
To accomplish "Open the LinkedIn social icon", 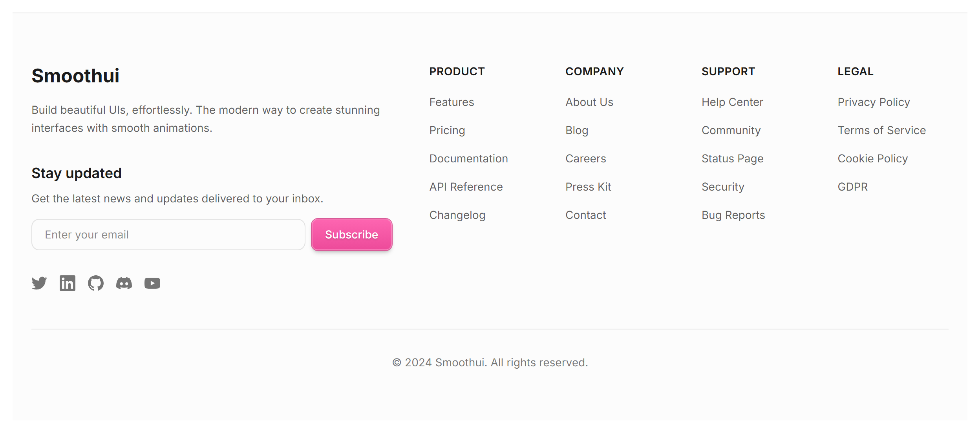I will click(68, 283).
